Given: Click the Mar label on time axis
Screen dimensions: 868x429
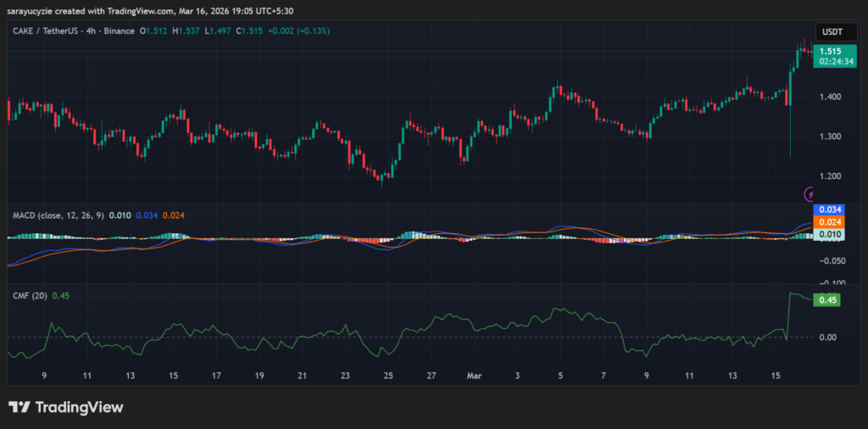Looking at the screenshot, I should (473, 374).
